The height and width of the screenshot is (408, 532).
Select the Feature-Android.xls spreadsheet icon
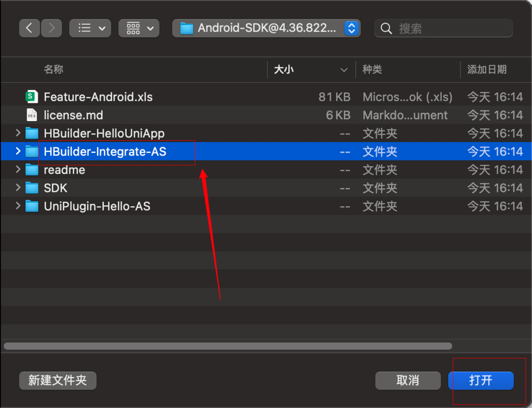coord(31,97)
